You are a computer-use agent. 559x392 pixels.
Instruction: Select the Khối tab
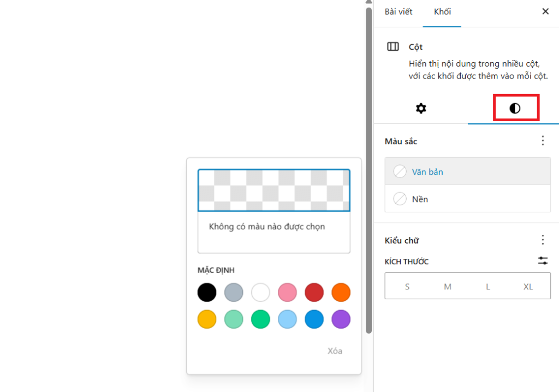[442, 11]
